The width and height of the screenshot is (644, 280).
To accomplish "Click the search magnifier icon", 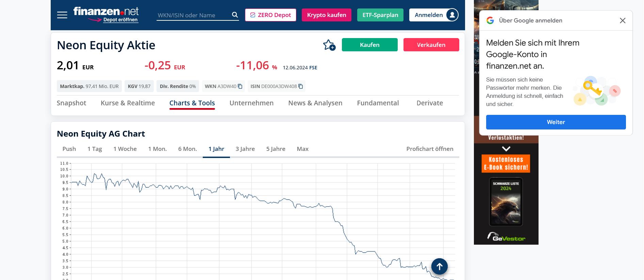I will pyautogui.click(x=235, y=15).
